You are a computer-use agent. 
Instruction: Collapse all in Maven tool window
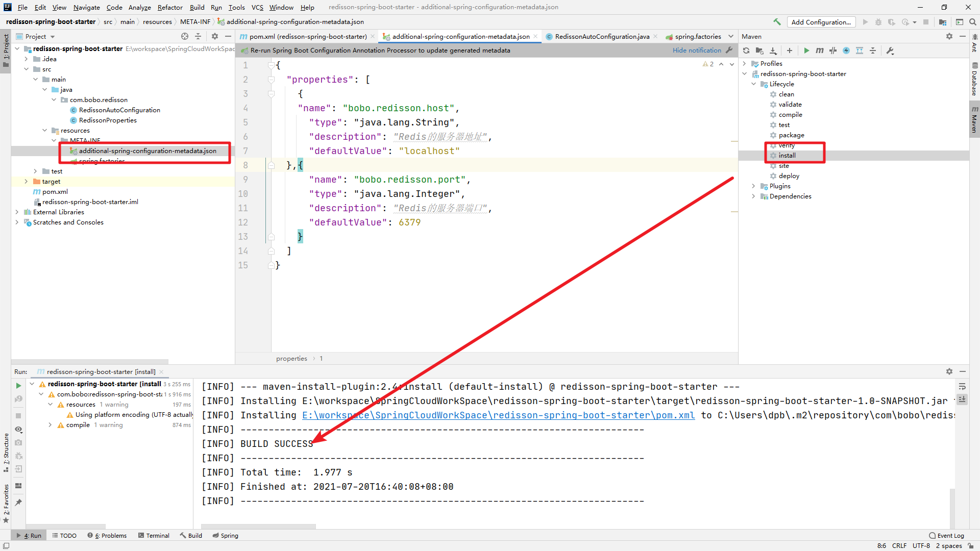pyautogui.click(x=873, y=51)
